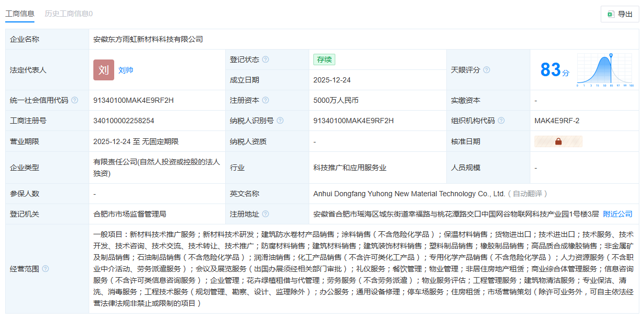Click the 自动翻译 note
Screen dimensions: 644x322
pyautogui.click(x=528, y=194)
